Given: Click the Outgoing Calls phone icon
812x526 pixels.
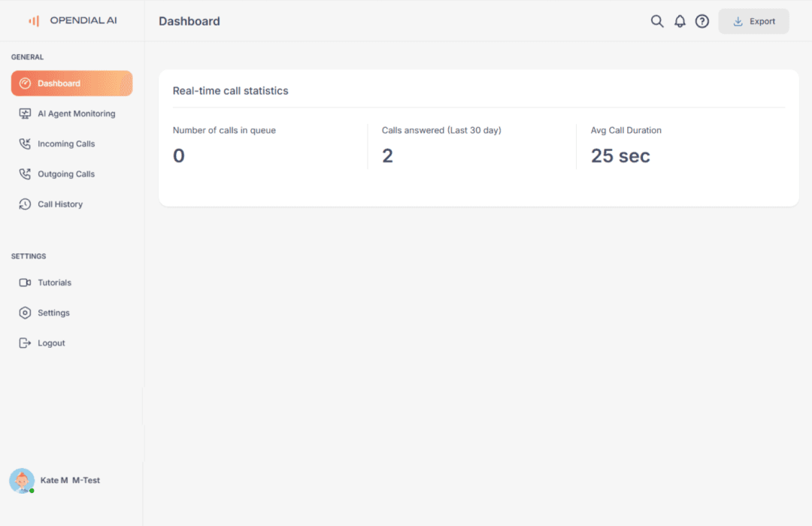Looking at the screenshot, I should [25, 174].
